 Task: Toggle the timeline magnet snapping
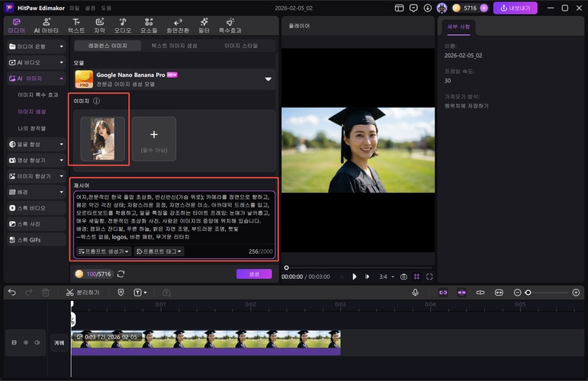tap(442, 292)
